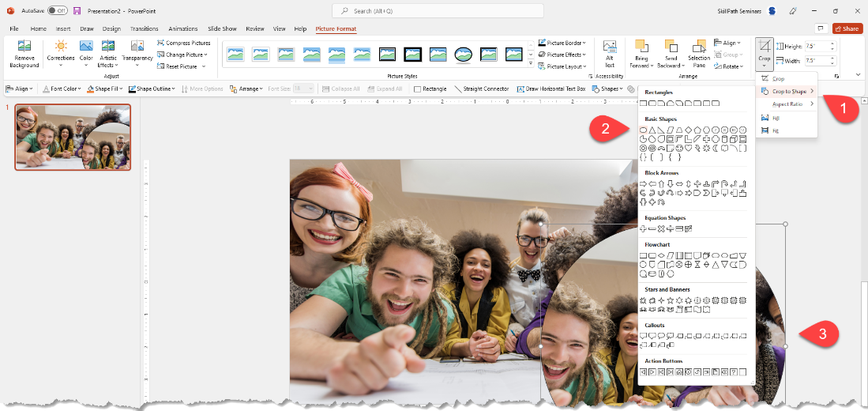
Task: Expand the Picture Styles gallery More arrow
Action: coord(531,65)
